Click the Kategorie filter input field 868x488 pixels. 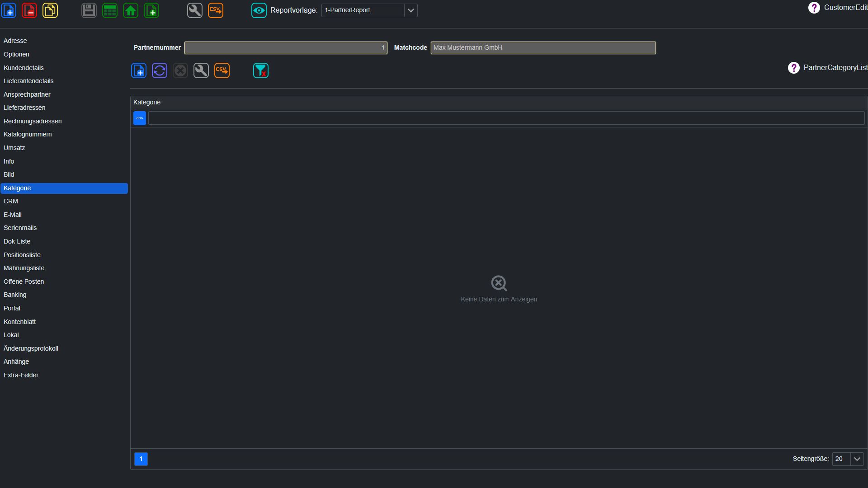(x=506, y=118)
